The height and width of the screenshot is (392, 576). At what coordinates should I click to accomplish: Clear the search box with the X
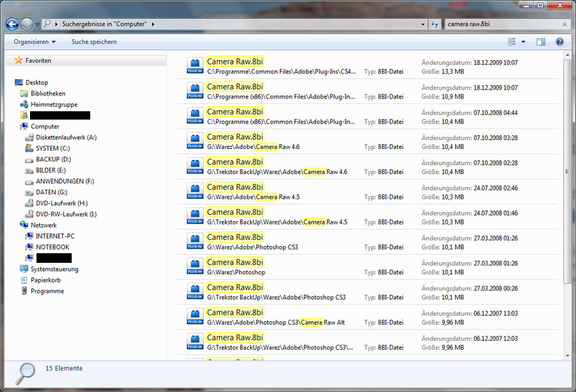coord(564,24)
